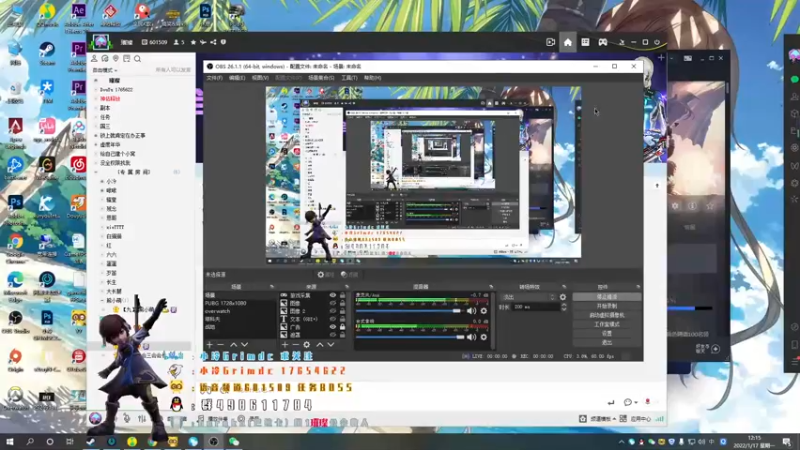Pop out the 混音器 dock panel icon

491,287
